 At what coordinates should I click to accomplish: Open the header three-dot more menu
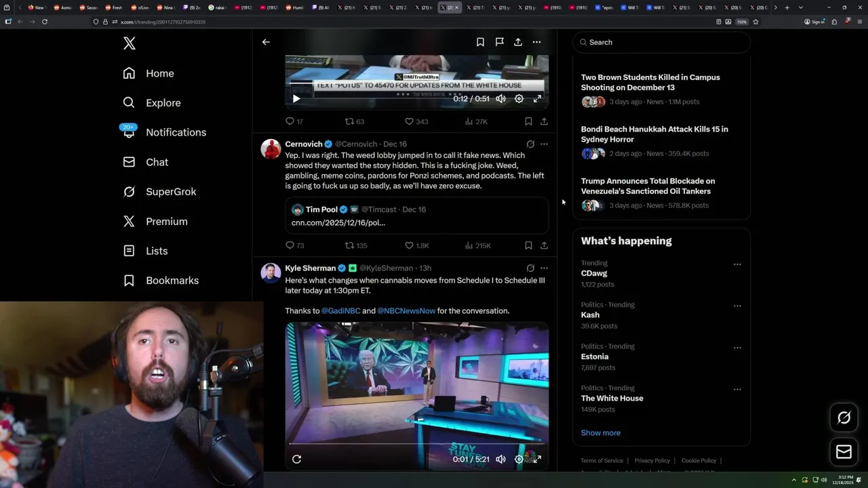coord(536,42)
